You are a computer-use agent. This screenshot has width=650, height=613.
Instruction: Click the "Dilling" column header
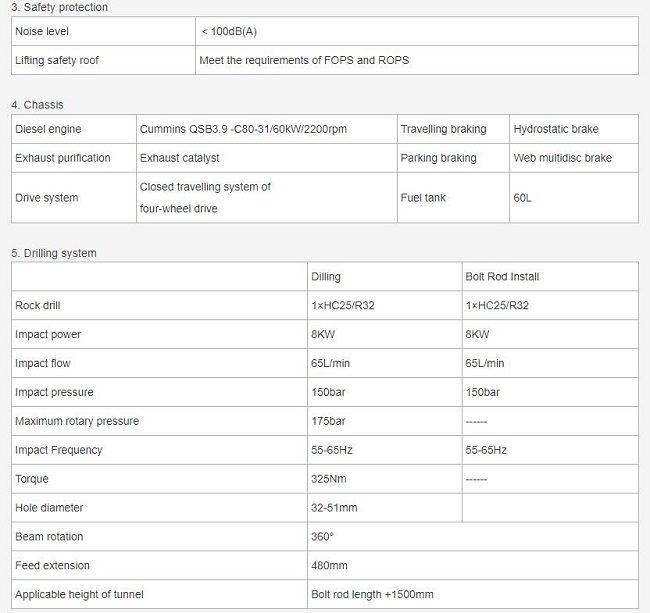[326, 276]
